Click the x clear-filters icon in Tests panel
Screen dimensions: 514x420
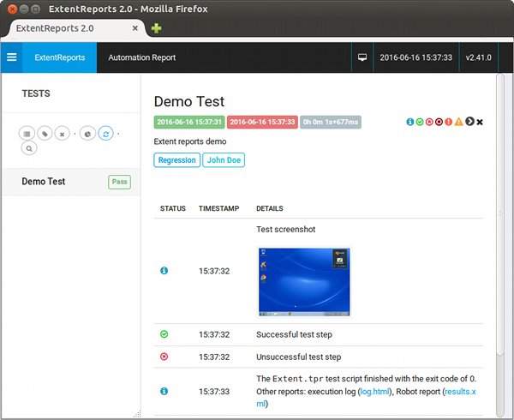click(63, 134)
